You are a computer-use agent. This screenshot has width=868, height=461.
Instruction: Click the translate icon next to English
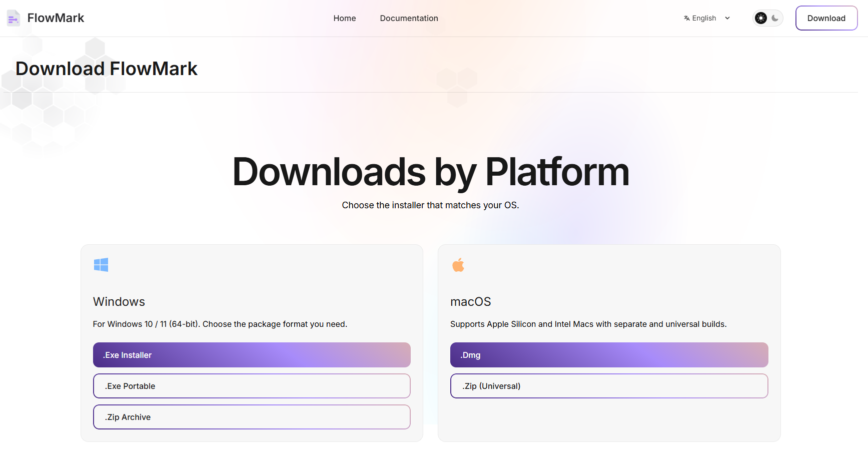[x=685, y=18]
